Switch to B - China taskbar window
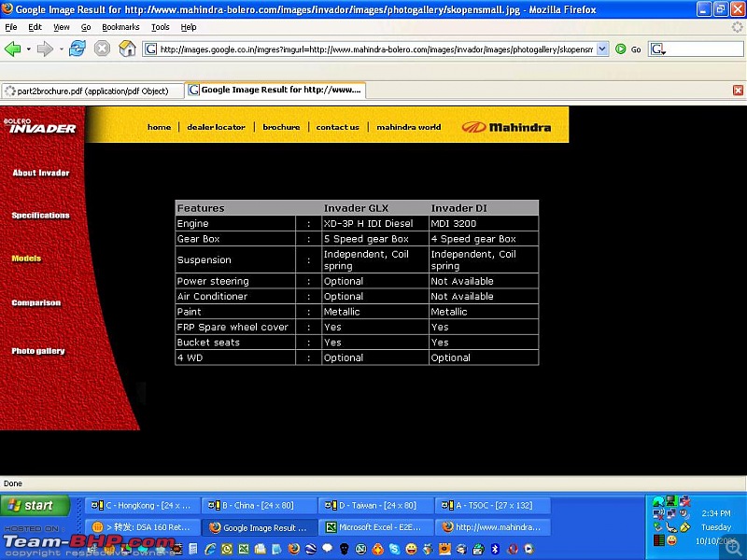The width and height of the screenshot is (747, 560). coord(259,505)
